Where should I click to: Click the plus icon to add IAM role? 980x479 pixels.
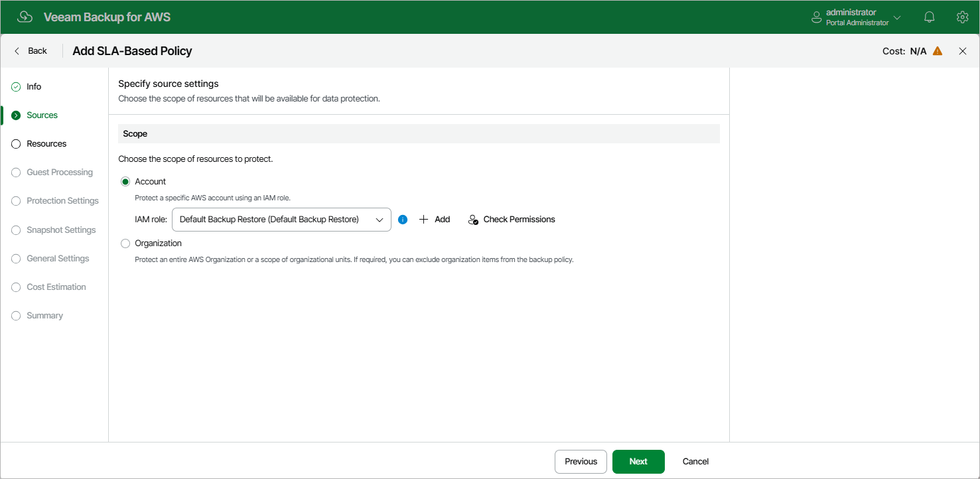coord(424,220)
